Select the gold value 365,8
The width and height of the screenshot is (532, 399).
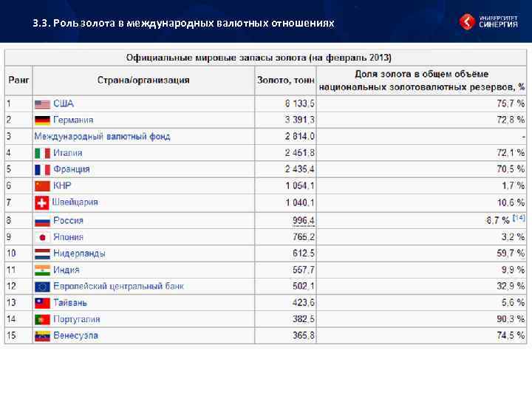[304, 336]
